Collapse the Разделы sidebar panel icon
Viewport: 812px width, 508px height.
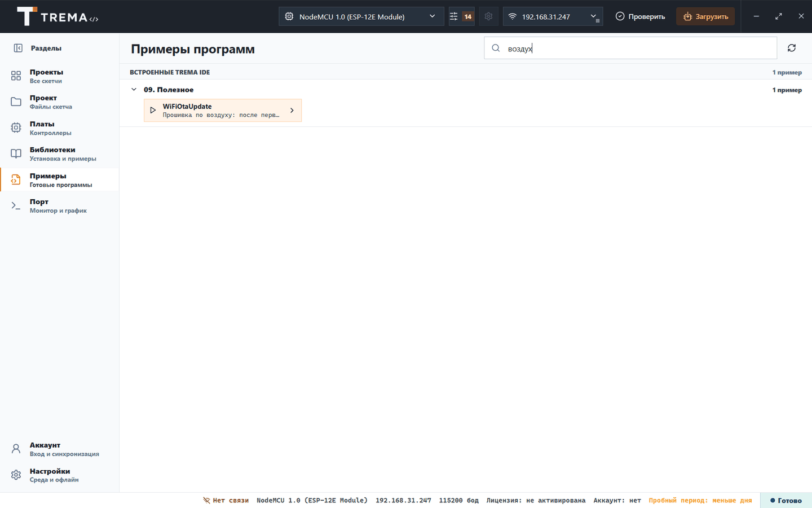pyautogui.click(x=18, y=48)
